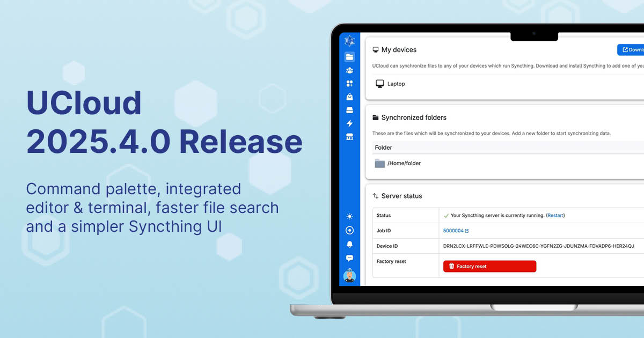This screenshot has width=644, height=338.
Task: Click the server currently running status text
Action: pyautogui.click(x=497, y=216)
